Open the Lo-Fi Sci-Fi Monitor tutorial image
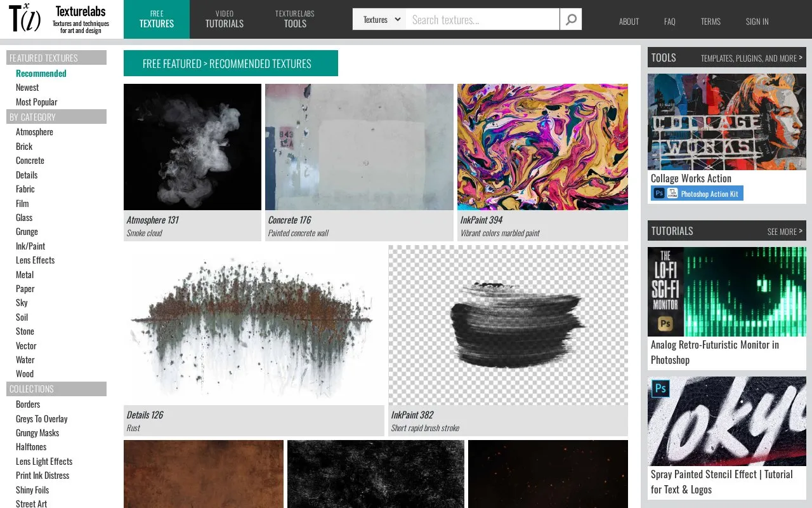 tap(727, 291)
